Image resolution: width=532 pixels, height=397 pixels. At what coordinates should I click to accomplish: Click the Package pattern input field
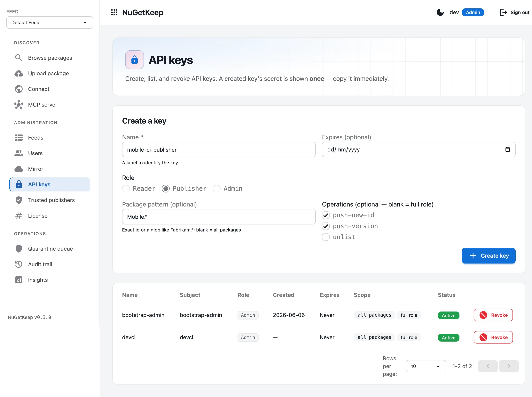click(x=219, y=216)
